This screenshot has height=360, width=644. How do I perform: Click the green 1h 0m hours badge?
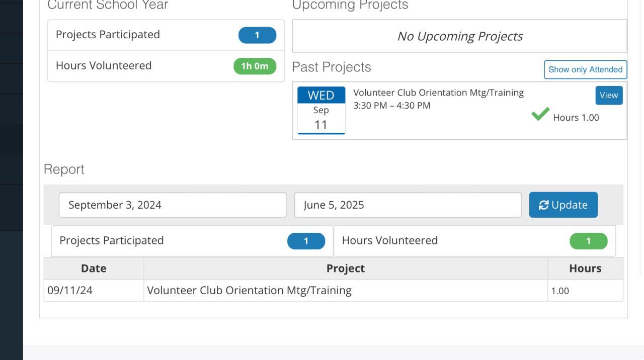click(255, 66)
